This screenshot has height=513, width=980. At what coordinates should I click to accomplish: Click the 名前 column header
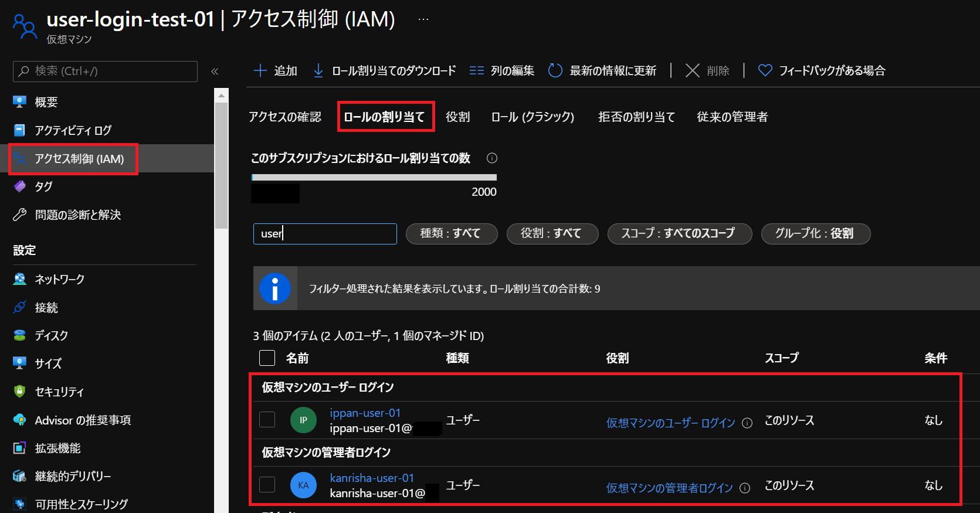click(297, 358)
